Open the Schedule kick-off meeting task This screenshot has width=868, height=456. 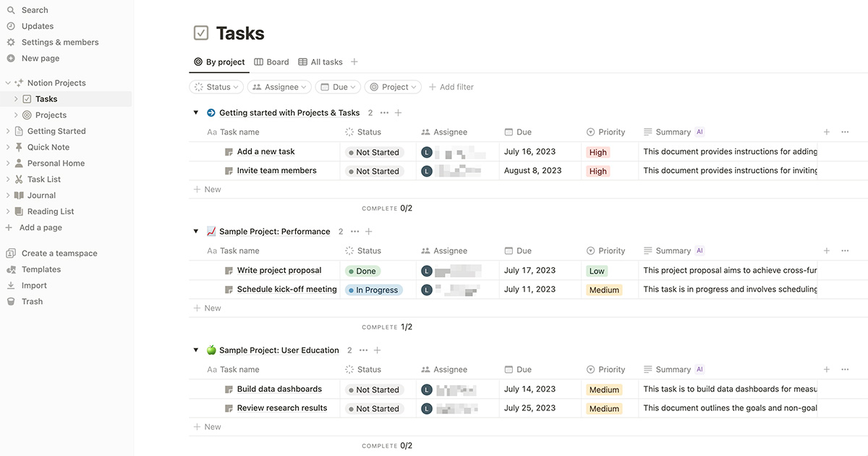pos(287,290)
